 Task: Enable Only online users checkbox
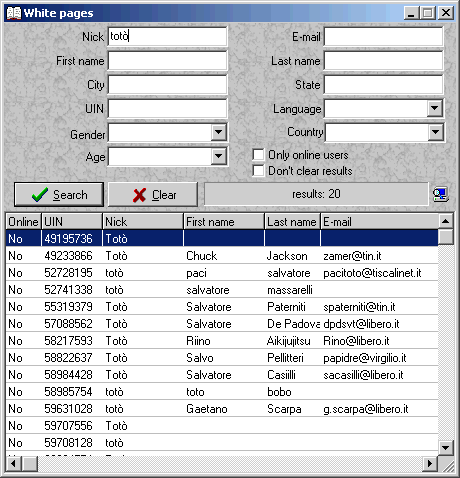[x=258, y=155]
